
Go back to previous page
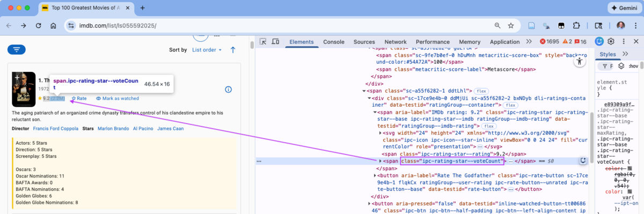pos(9,25)
